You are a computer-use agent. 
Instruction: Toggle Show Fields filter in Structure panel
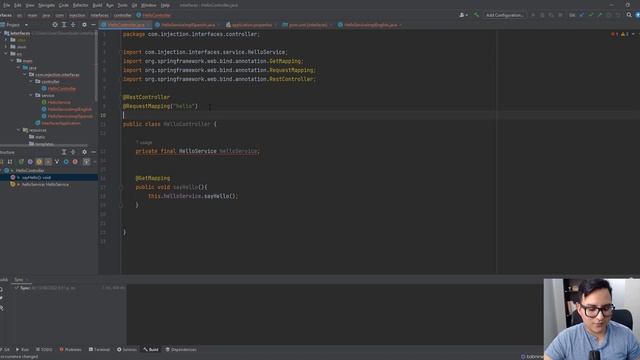pos(39,162)
